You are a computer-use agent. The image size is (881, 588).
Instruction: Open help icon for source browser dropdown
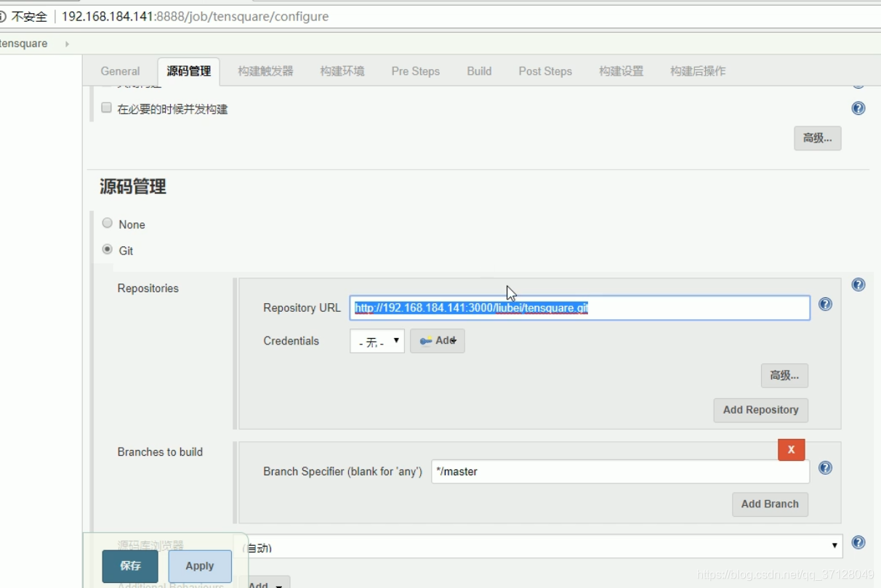pyautogui.click(x=858, y=542)
